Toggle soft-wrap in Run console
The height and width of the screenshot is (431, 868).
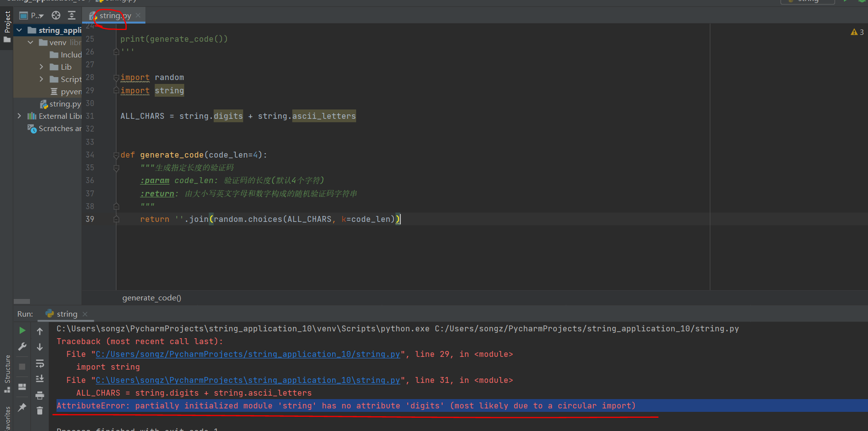click(x=40, y=363)
